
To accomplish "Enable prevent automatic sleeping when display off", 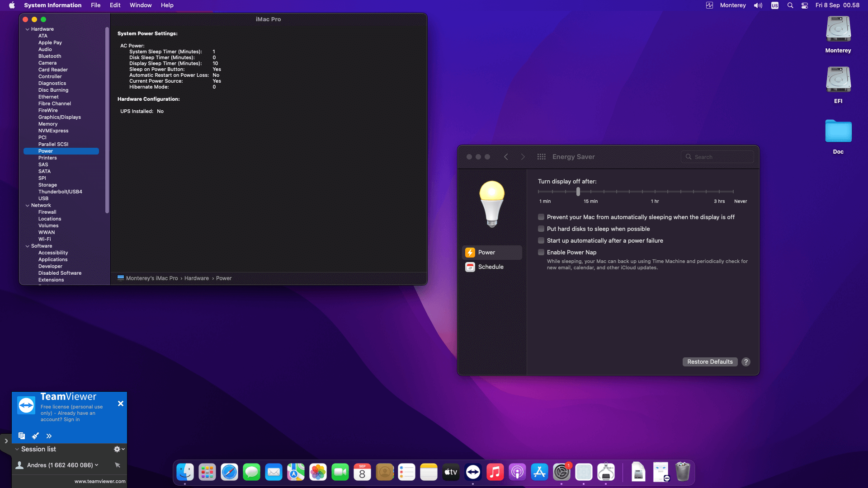I will (541, 217).
